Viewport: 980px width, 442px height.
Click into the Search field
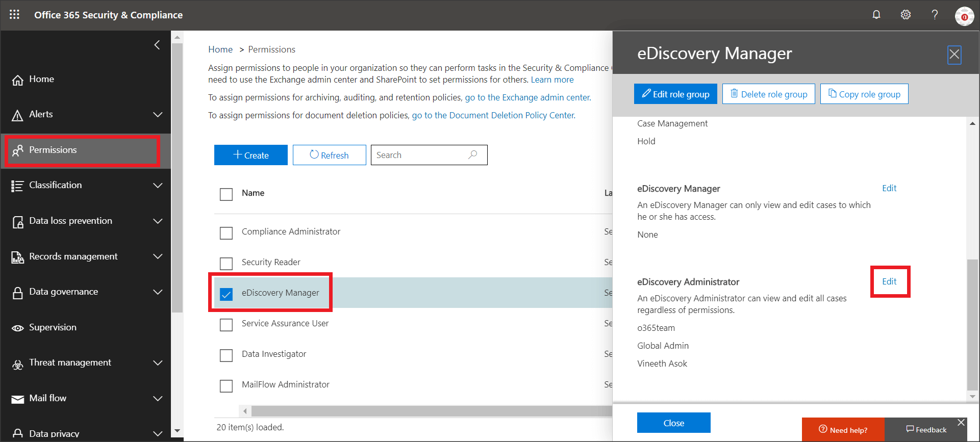tap(418, 155)
